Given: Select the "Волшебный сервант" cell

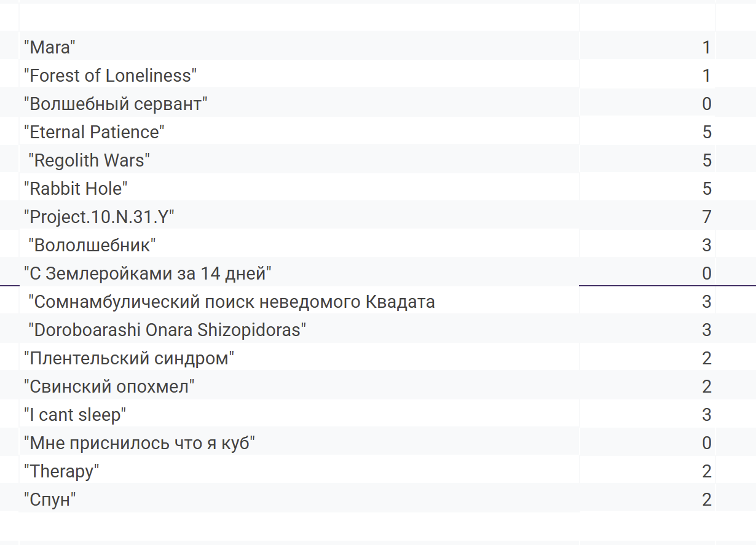Looking at the screenshot, I should (299, 103).
